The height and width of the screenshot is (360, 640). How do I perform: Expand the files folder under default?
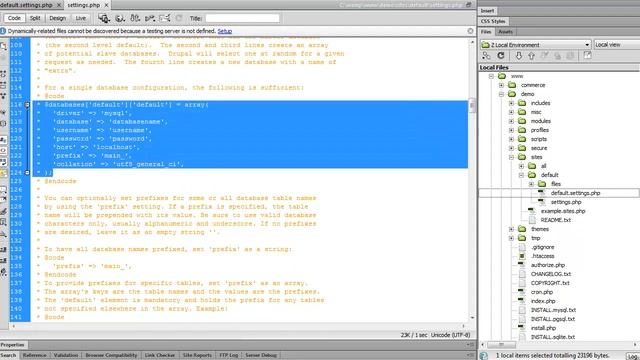tap(531, 184)
